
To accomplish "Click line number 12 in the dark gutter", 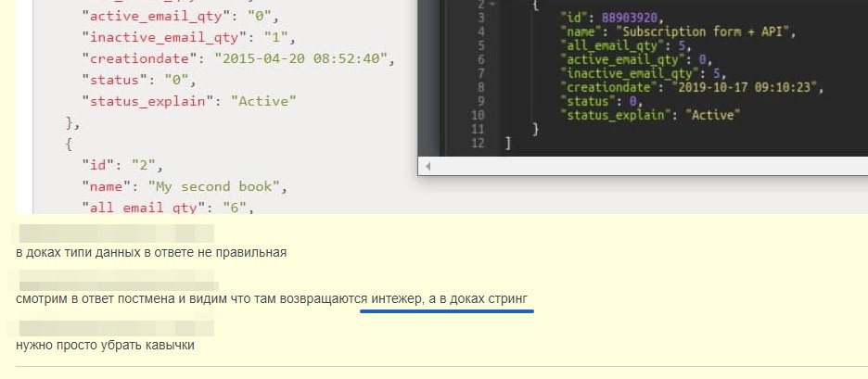I will 478,144.
